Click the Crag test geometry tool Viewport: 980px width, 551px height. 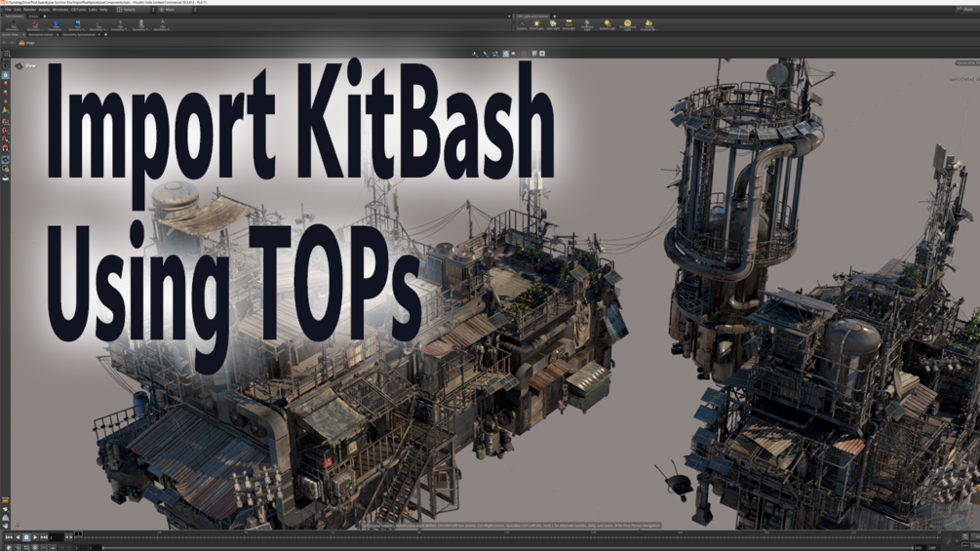pyautogui.click(x=98, y=25)
